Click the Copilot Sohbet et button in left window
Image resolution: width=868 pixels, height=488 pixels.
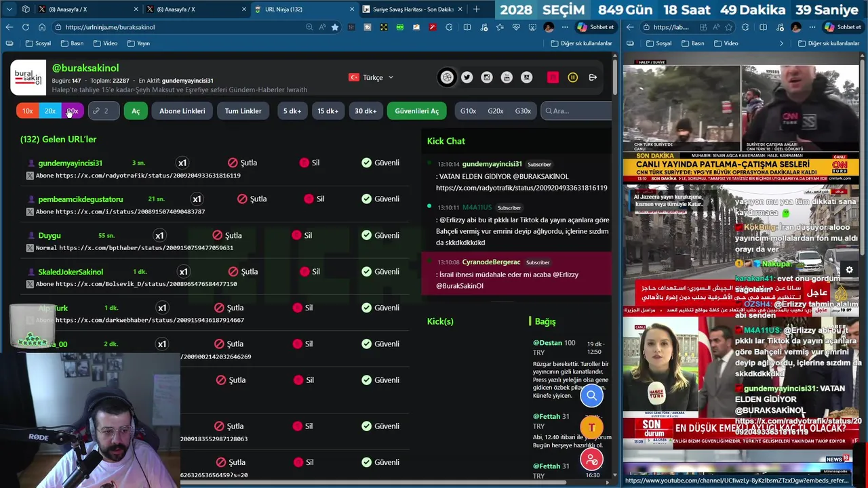pyautogui.click(x=595, y=27)
